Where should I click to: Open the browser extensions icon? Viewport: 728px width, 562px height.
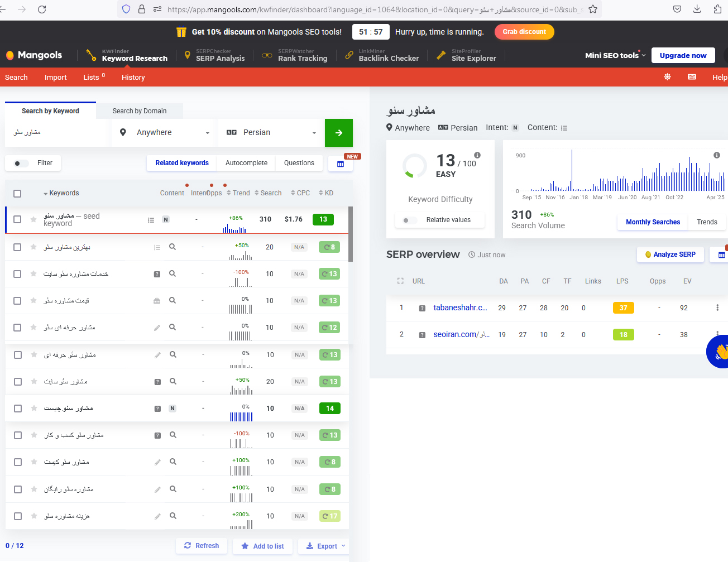click(718, 9)
